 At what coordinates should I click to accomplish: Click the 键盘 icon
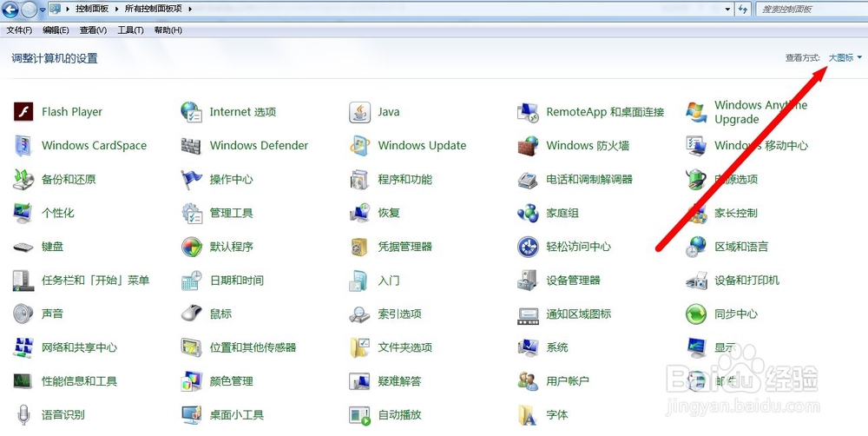(x=23, y=247)
